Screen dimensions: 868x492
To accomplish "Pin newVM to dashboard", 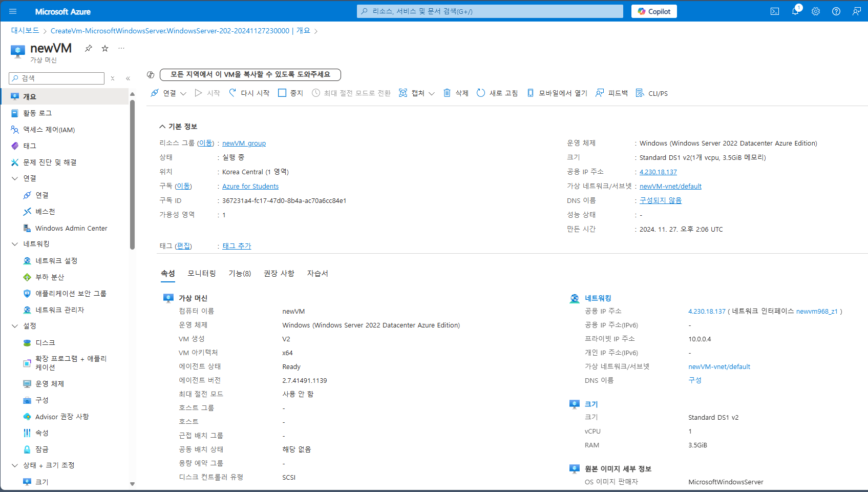I will coord(89,48).
